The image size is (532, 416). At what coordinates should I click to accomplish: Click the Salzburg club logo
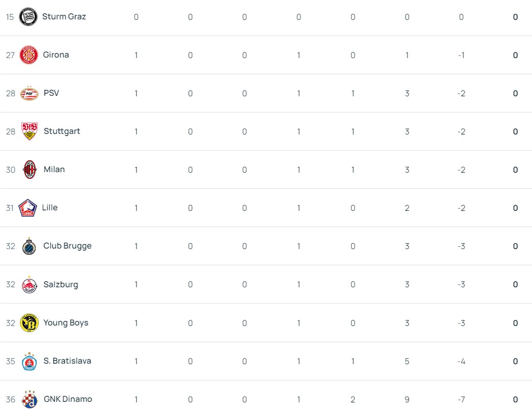point(29,285)
